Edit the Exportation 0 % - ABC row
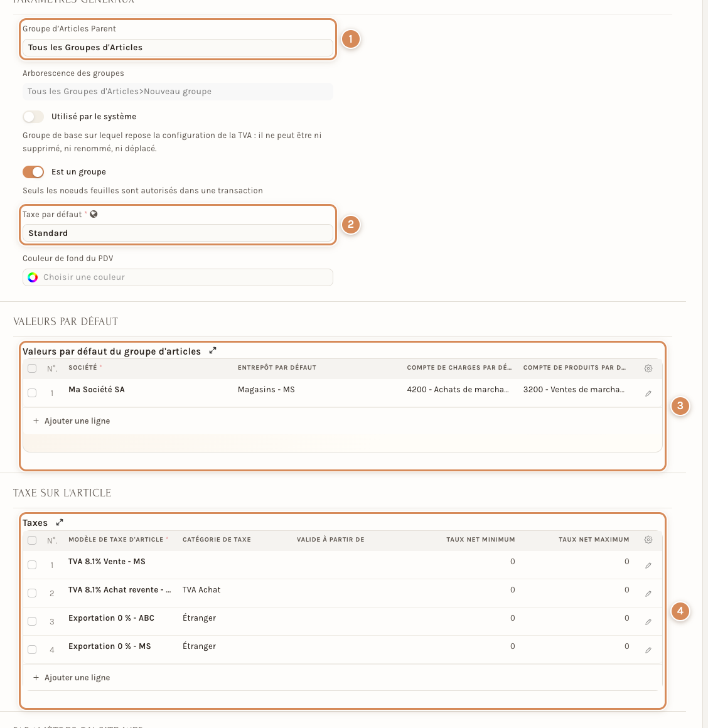The image size is (708, 728). pos(648,622)
